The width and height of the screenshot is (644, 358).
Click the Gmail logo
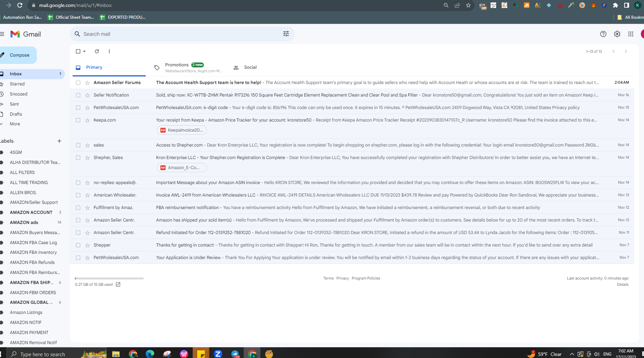coord(26,34)
